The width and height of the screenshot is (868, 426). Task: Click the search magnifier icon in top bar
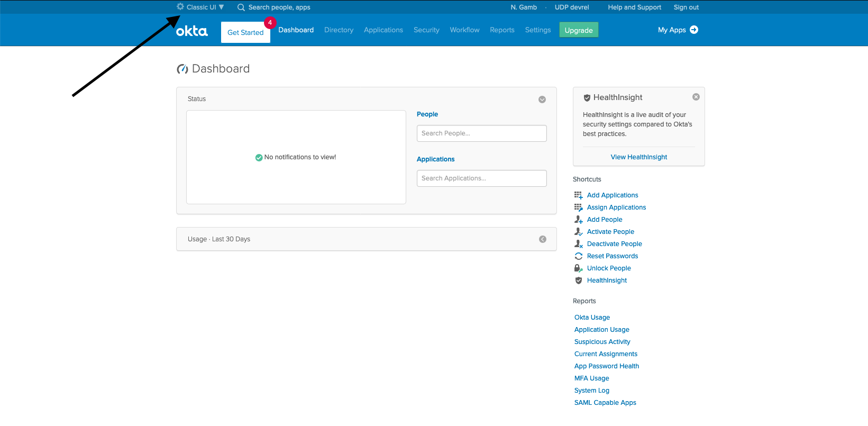click(x=241, y=7)
